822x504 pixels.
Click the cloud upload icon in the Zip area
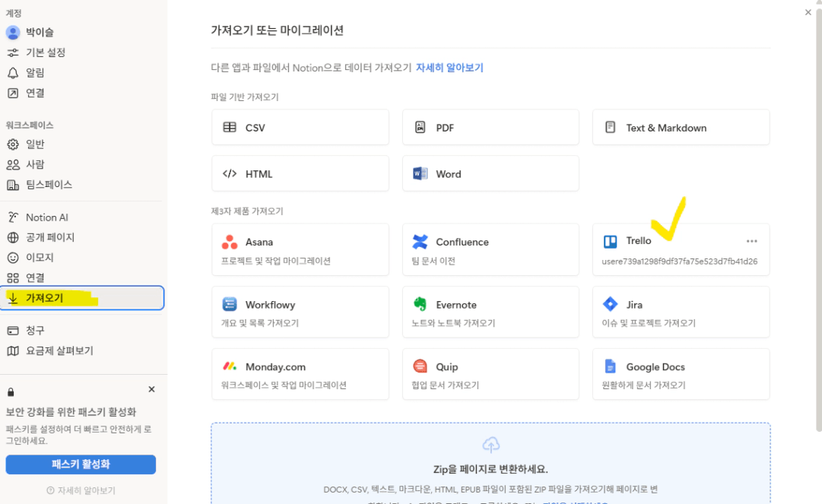[490, 445]
